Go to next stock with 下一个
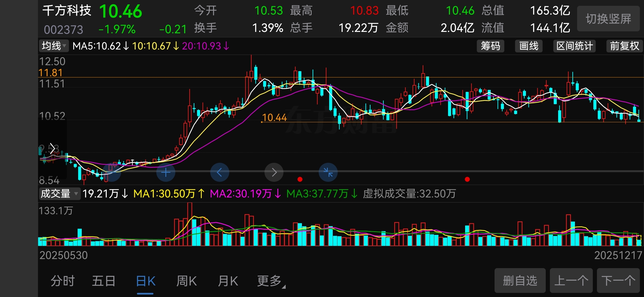The height and width of the screenshot is (297, 644). pyautogui.click(x=618, y=280)
